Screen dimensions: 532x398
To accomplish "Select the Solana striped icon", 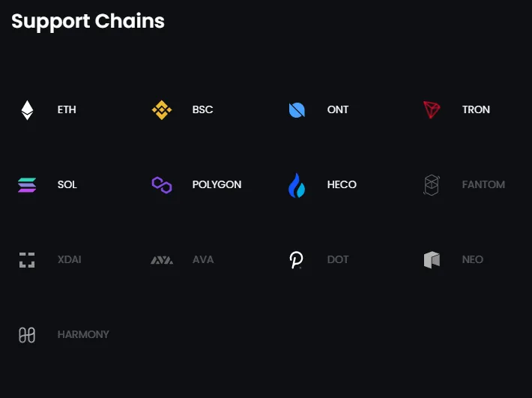I will point(27,185).
